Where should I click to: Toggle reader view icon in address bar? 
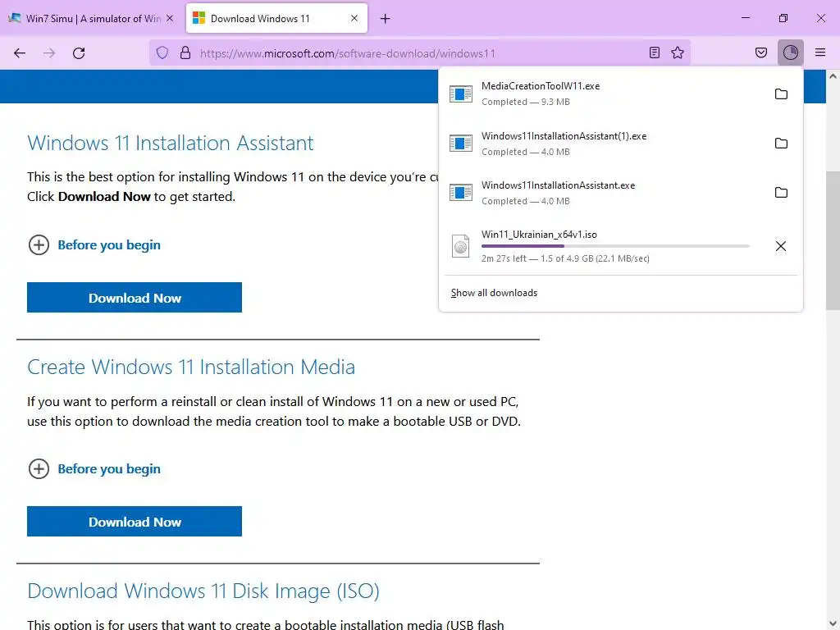click(x=654, y=52)
